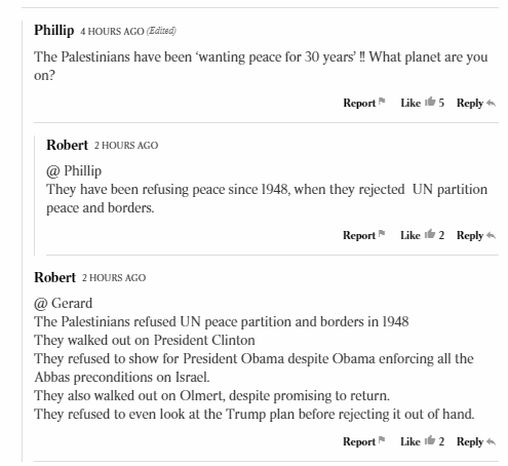Click thumbs-up icon on Phillip's comment

tap(430, 101)
